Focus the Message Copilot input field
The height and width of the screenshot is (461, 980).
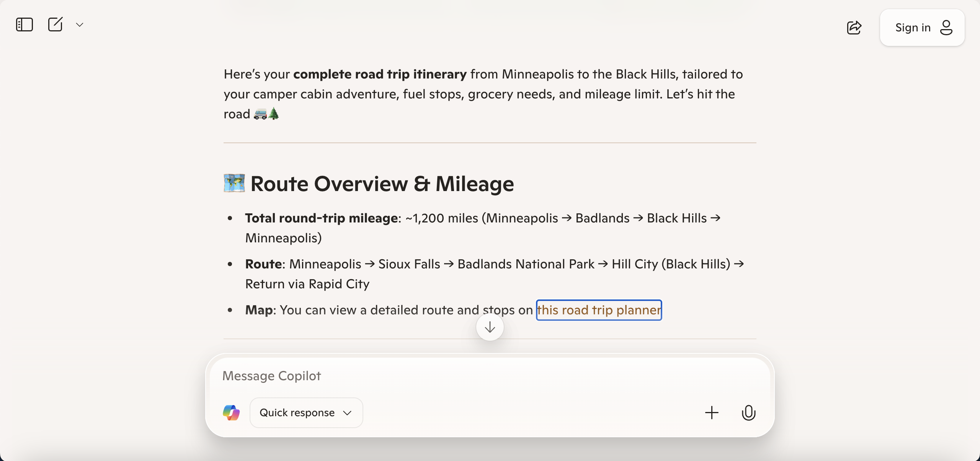459,376
